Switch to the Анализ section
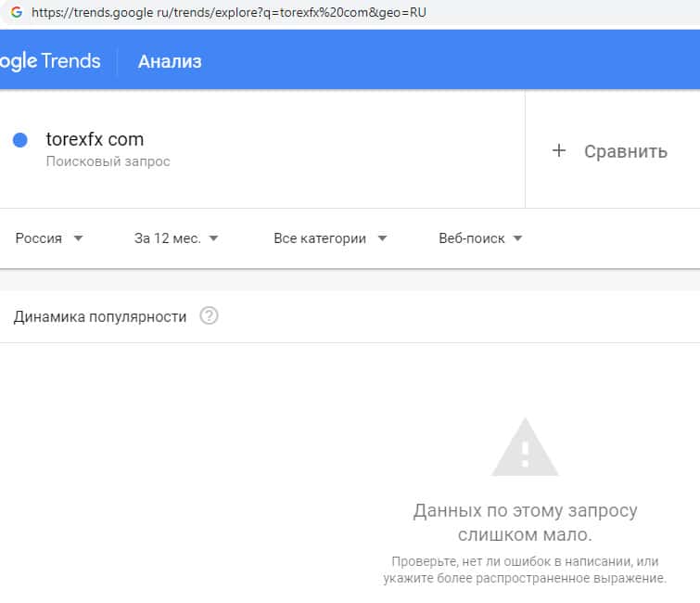700x603 pixels. pos(170,61)
